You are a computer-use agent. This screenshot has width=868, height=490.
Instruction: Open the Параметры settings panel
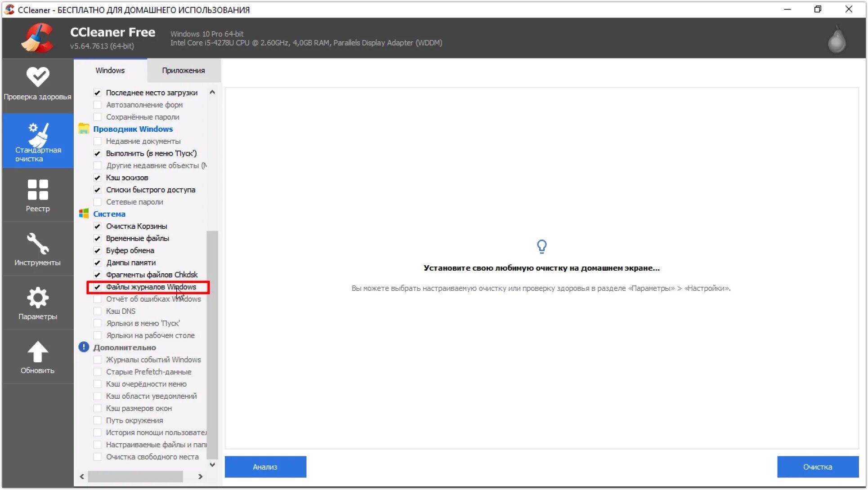pyautogui.click(x=38, y=303)
